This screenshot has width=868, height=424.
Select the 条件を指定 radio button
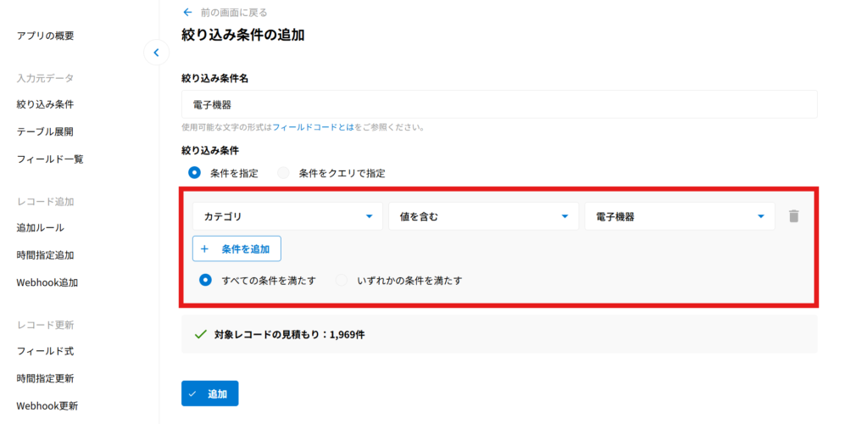click(195, 173)
